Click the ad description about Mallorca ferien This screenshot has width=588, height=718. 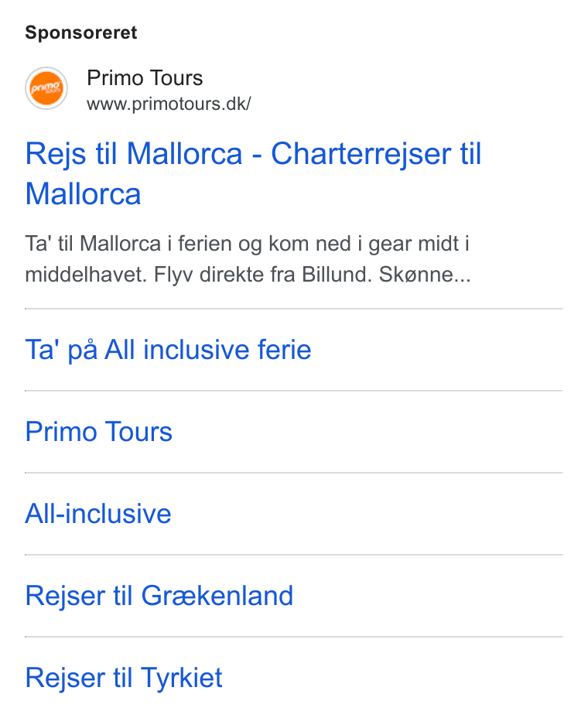pos(248,259)
